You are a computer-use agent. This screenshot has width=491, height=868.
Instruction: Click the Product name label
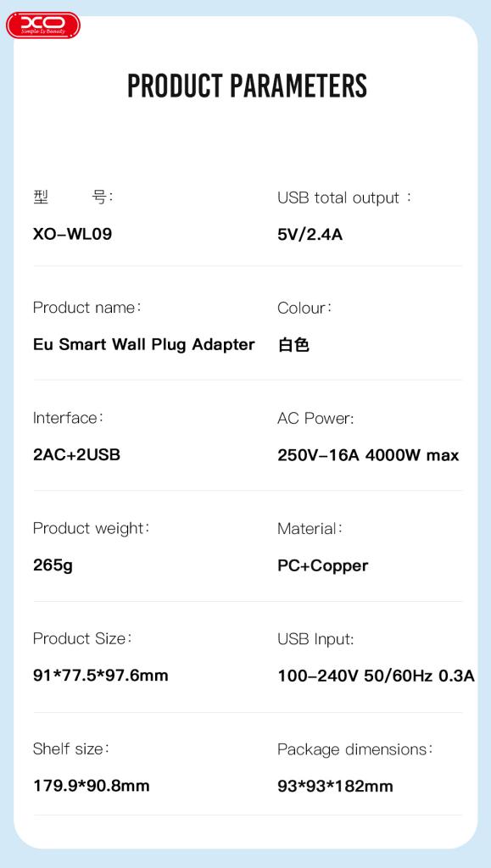[86, 307]
